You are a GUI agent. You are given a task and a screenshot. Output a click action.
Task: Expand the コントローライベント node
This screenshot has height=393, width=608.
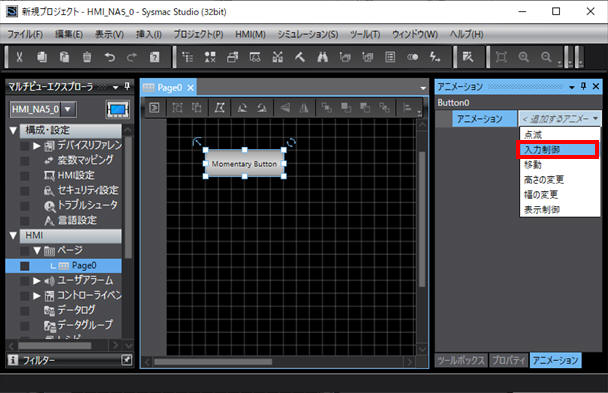36,296
